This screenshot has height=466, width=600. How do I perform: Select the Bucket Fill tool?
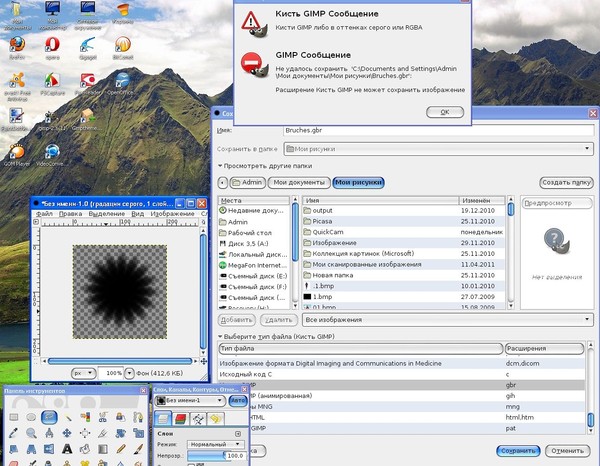[x=85, y=448]
